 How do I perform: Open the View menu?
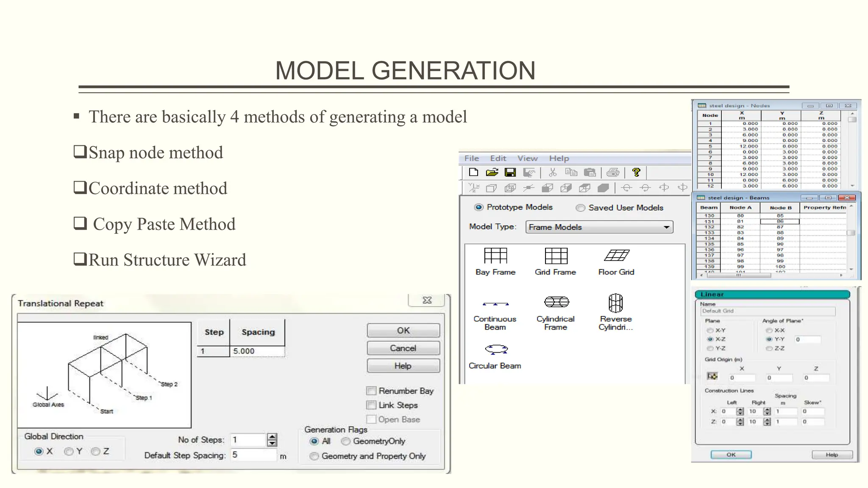527,158
